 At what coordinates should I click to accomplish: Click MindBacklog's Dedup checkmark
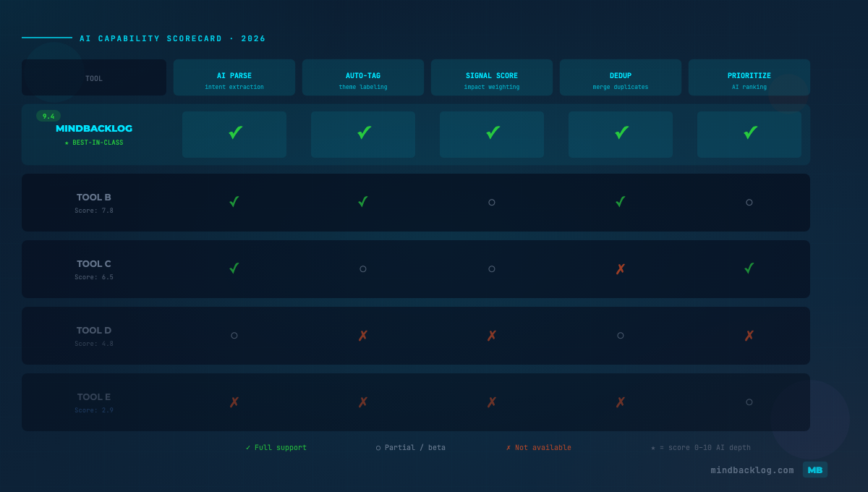(621, 133)
